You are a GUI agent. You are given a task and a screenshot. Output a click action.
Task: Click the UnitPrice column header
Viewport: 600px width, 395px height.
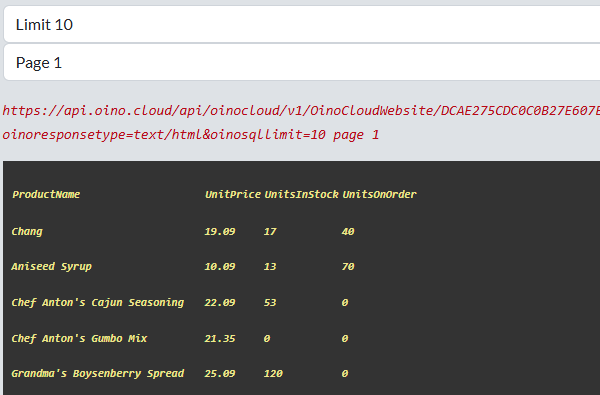pyautogui.click(x=233, y=194)
